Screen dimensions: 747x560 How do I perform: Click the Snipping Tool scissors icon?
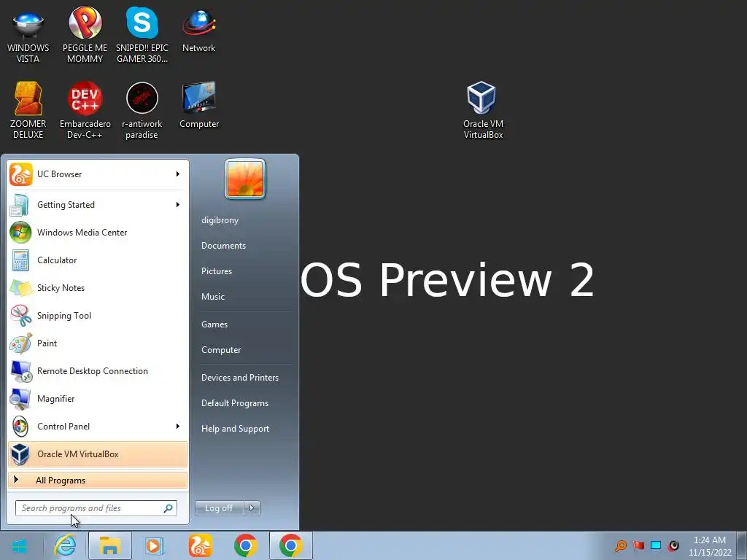[x=20, y=315]
